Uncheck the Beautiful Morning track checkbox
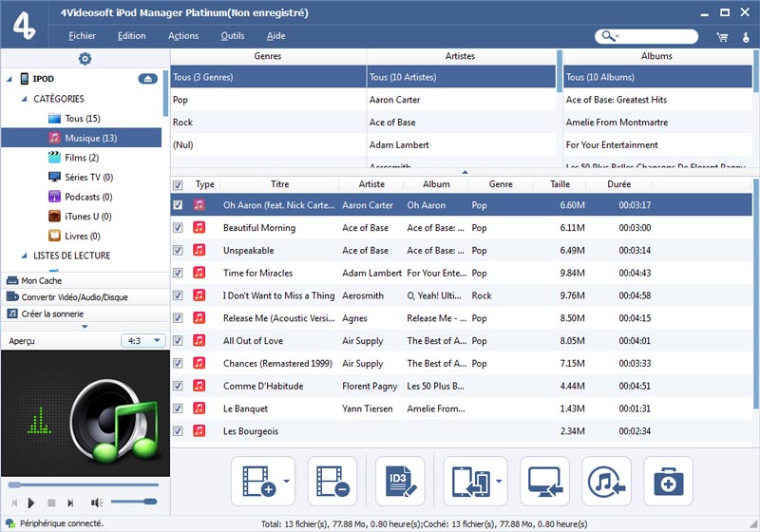 click(x=178, y=228)
